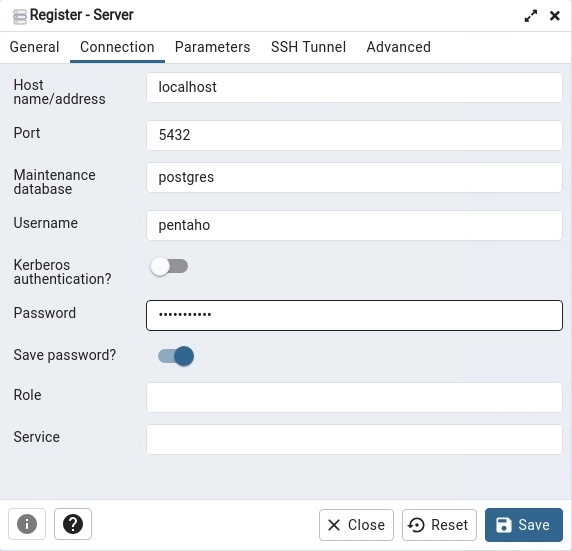Select the Maintenance database field
572x551 pixels.
click(x=354, y=177)
